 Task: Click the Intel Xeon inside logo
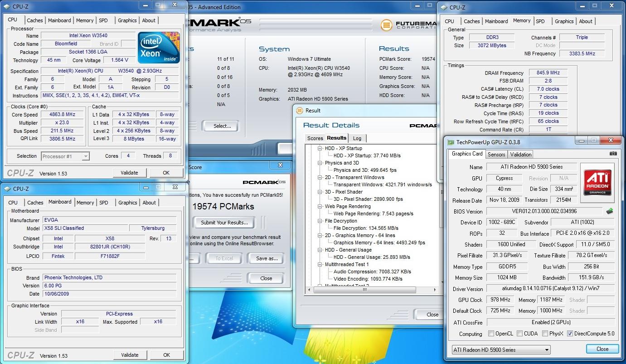158,48
